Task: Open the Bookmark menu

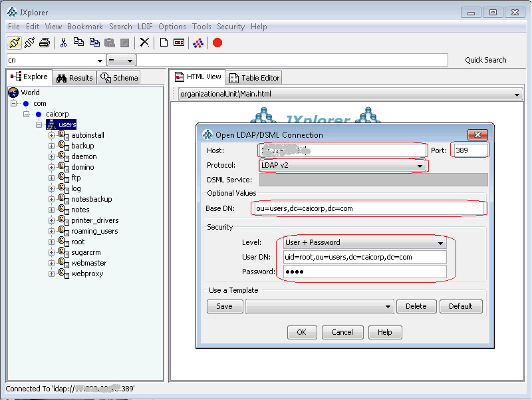Action: coord(85,27)
